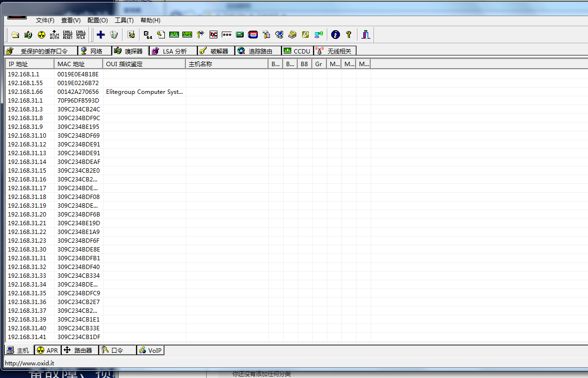588x378 pixels.
Task: Switch to the 无线相关 tab
Action: point(335,51)
